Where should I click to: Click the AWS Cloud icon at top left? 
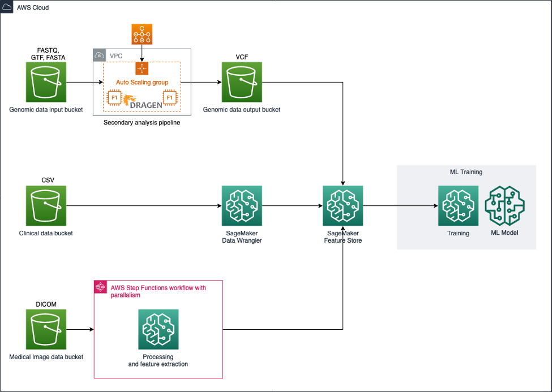(7, 7)
